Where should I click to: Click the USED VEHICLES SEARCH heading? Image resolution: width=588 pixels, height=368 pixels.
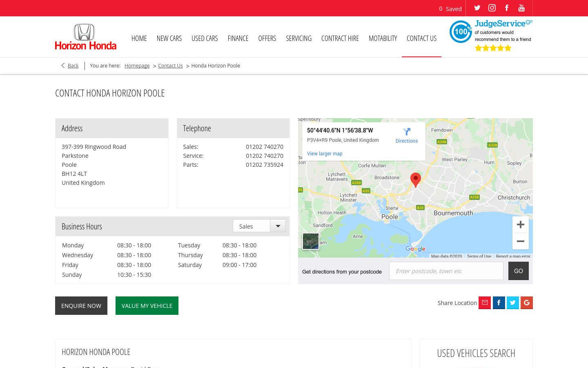476,353
